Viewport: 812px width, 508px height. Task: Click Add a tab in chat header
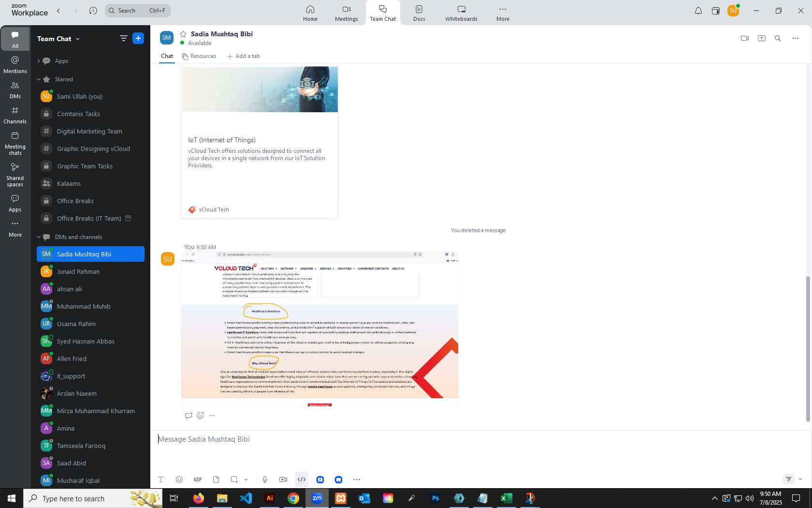[x=244, y=56]
